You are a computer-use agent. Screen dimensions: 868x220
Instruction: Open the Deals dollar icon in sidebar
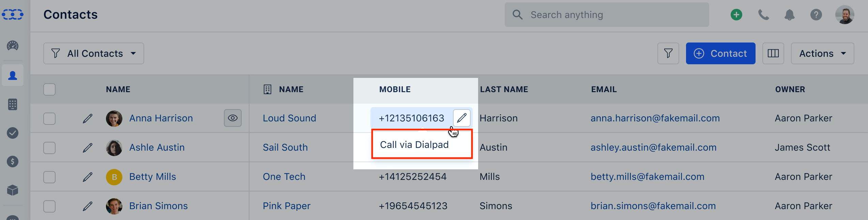[x=13, y=162]
